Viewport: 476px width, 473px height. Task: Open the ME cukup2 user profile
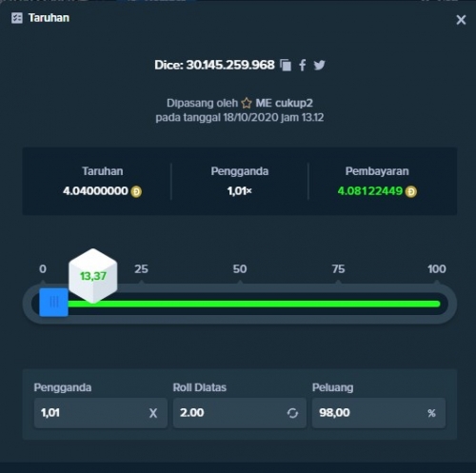click(285, 103)
